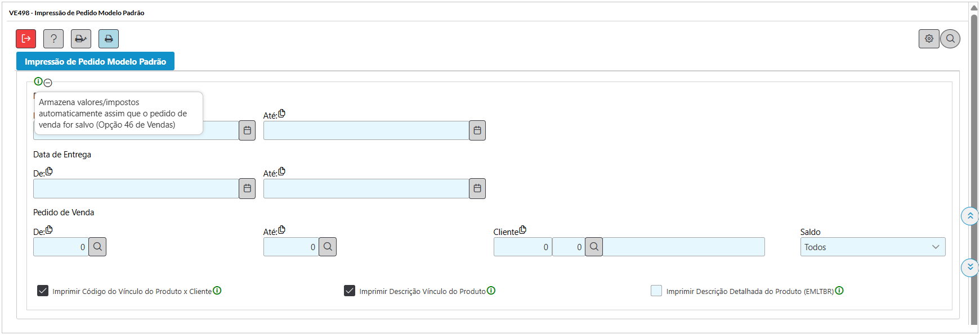This screenshot has height=335, width=980.
Task: Open calendar for Data de Entrega De
Action: 247,188
